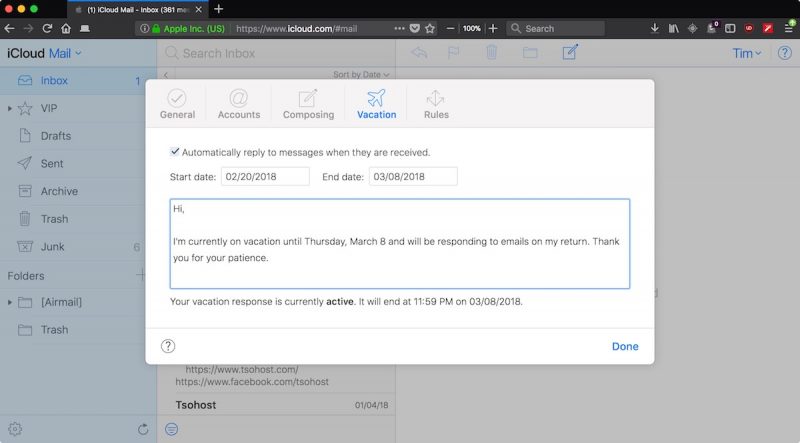This screenshot has height=443, width=800.
Task: Expand the [Airmail] folder
Action: tap(10, 302)
